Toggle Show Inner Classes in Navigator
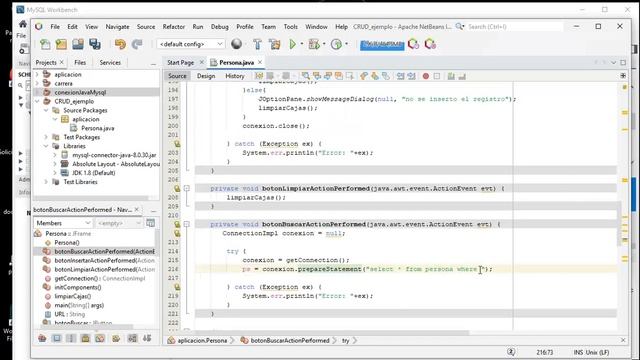 [x=100, y=338]
